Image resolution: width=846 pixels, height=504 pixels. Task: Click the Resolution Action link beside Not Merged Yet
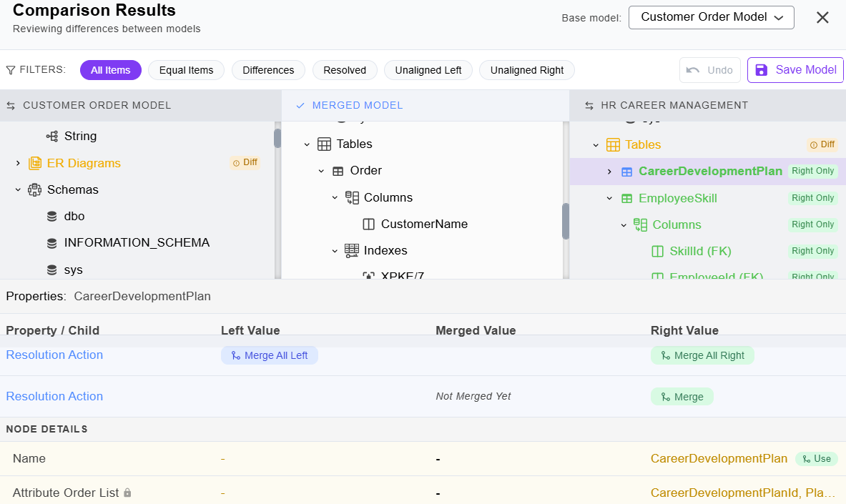[54, 396]
